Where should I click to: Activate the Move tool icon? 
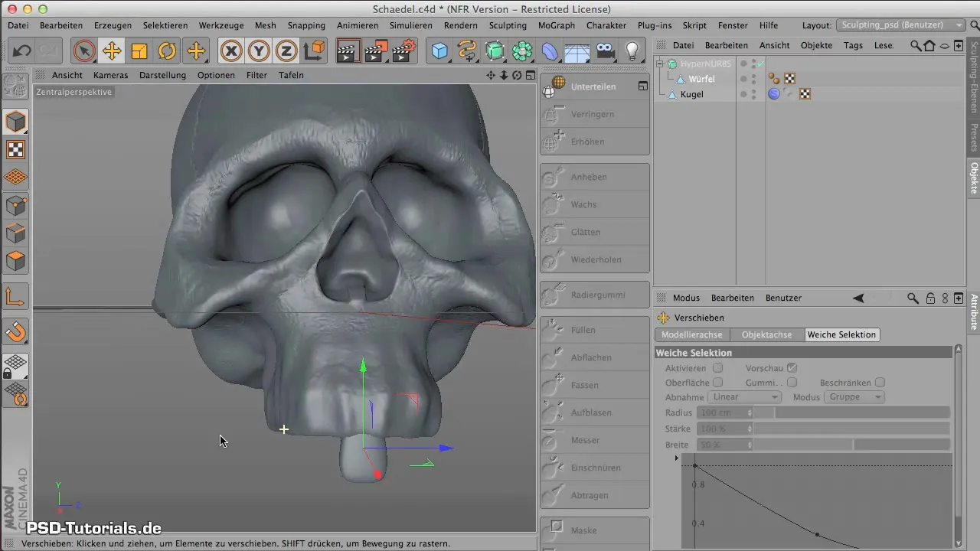pyautogui.click(x=112, y=51)
